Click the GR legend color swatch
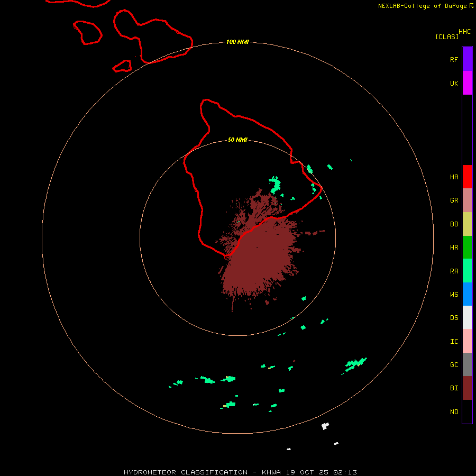 coord(467,200)
